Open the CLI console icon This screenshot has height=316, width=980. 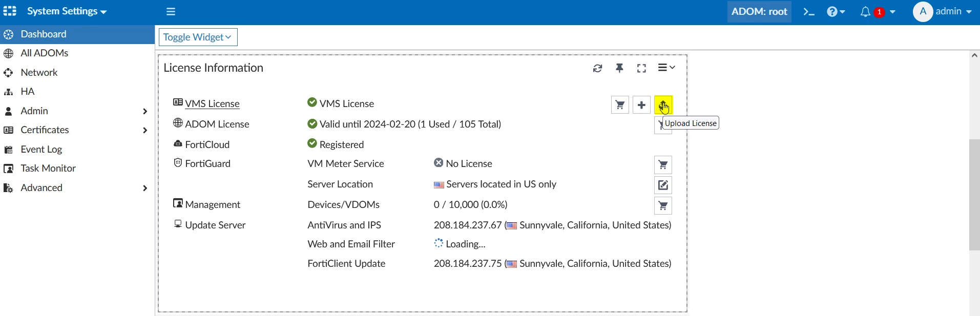click(809, 12)
